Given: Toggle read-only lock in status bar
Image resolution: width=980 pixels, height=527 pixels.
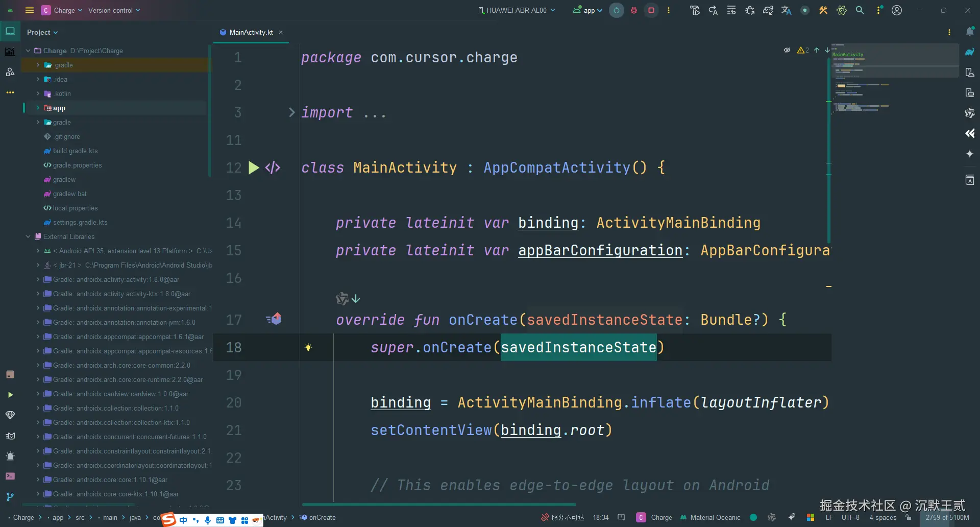Looking at the screenshot, I should click(909, 517).
